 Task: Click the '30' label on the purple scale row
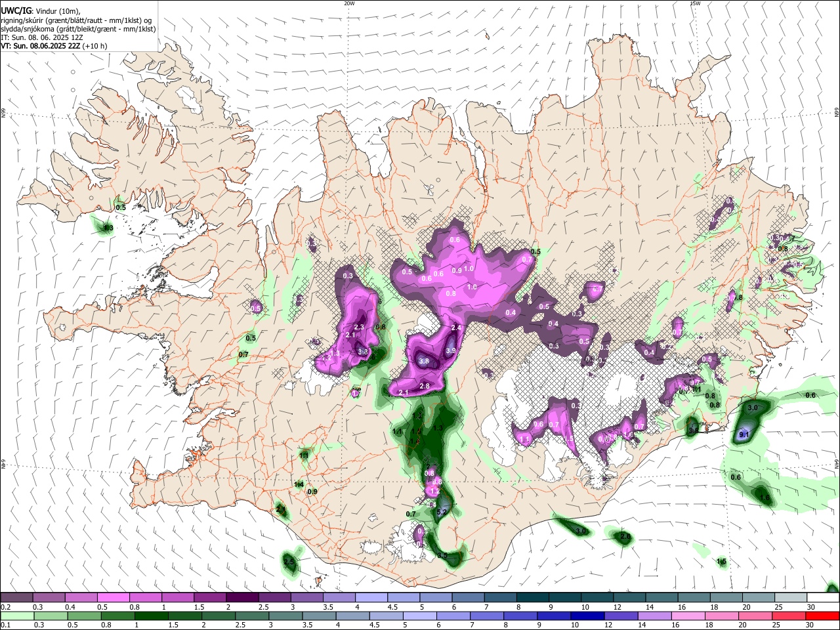[x=811, y=607]
